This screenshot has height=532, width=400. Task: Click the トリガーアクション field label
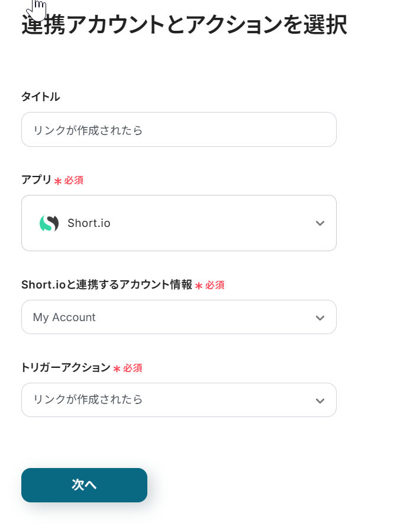click(x=66, y=368)
